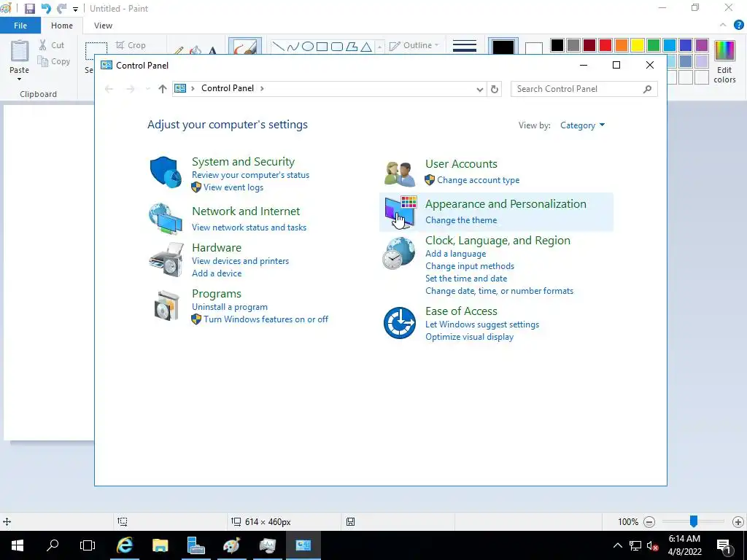
Task: Show hidden system tray icons
Action: [x=617, y=545]
